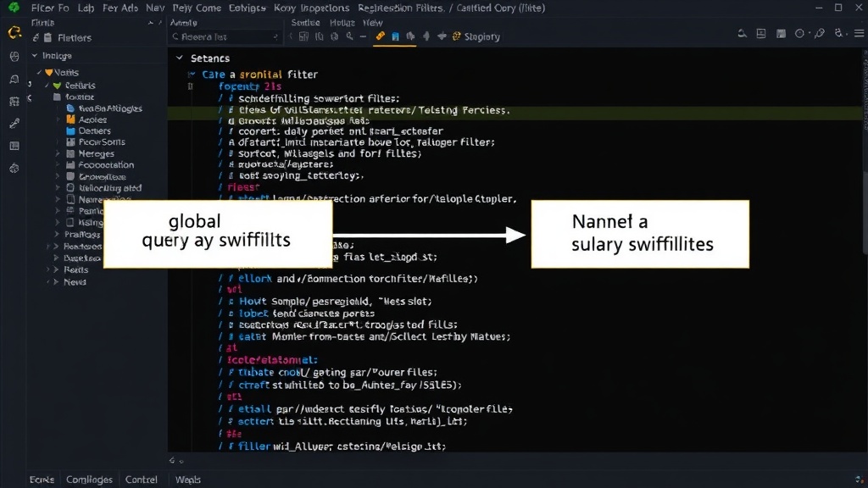Open the Contrel bottom tab
868x488 pixels.
pos(142,480)
